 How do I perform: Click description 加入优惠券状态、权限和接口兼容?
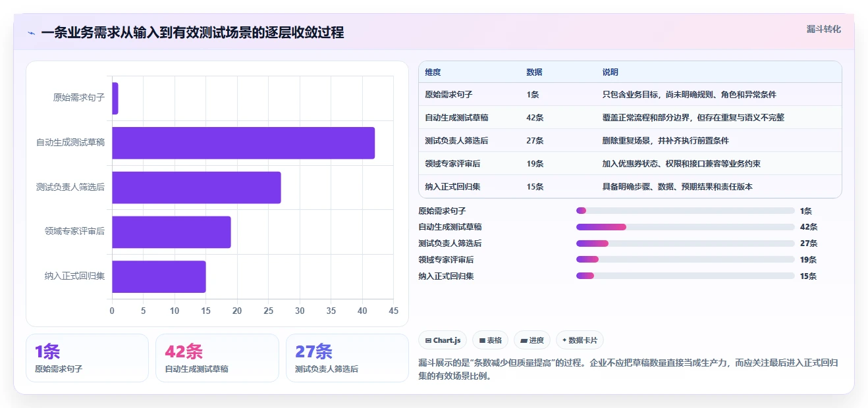(682, 164)
